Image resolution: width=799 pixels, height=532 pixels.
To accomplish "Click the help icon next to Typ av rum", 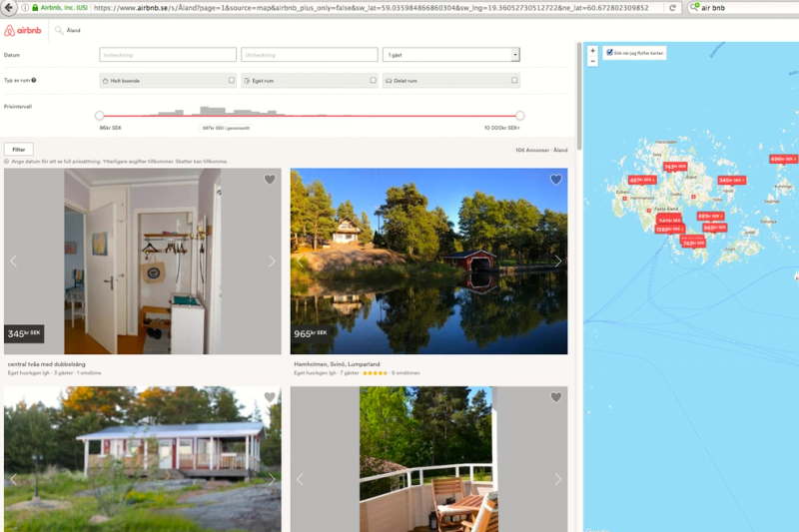I will [34, 80].
